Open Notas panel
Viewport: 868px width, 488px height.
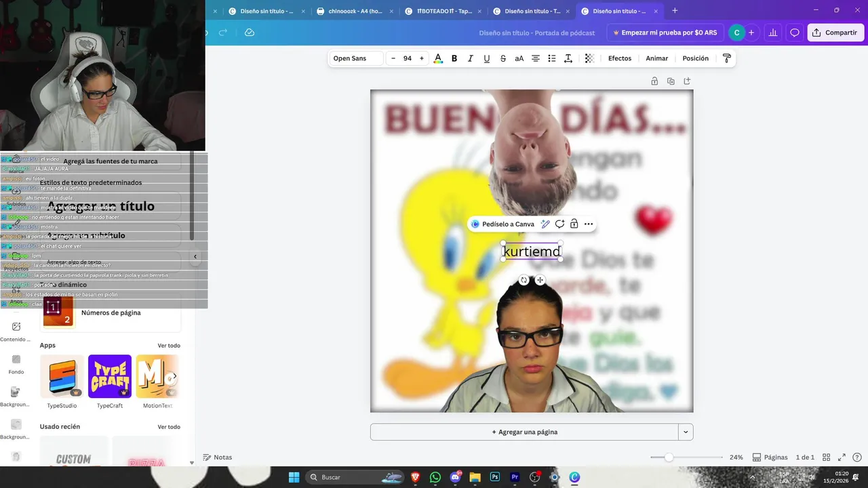218,457
